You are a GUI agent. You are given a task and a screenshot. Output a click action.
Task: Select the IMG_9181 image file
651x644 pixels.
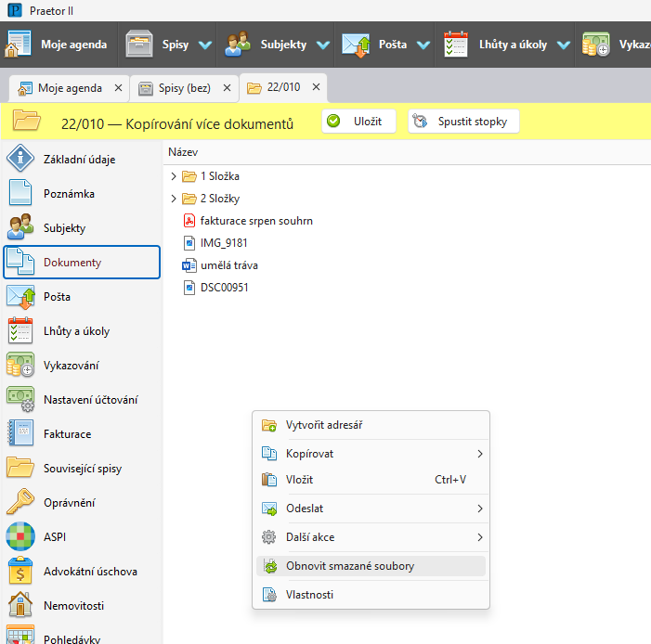tap(215, 243)
